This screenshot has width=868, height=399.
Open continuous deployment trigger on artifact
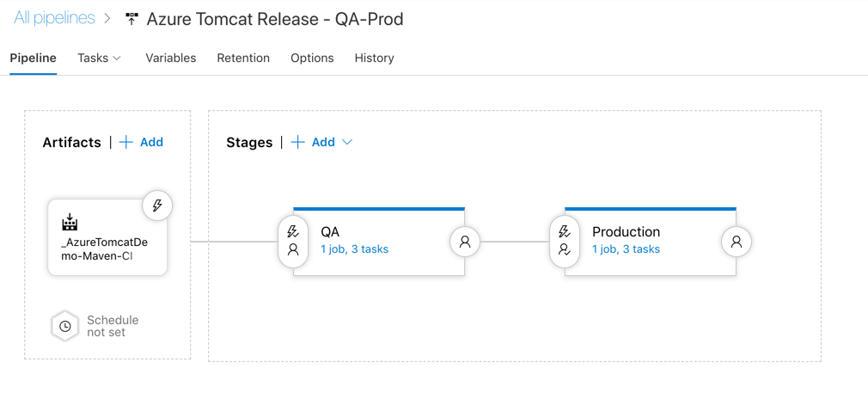point(157,206)
